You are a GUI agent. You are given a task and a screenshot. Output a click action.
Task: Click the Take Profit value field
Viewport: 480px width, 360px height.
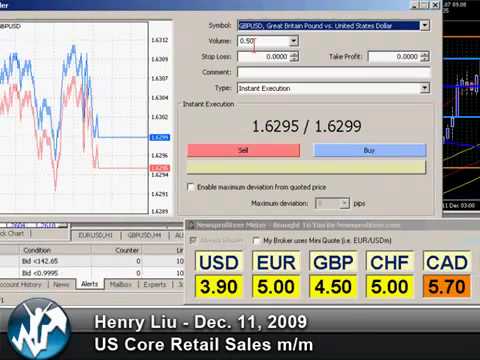pos(394,57)
